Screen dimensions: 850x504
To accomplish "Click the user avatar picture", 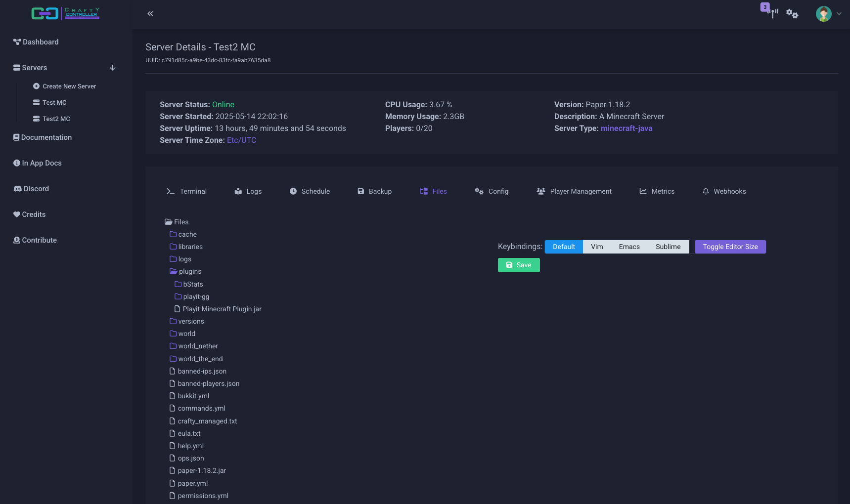I will pos(823,14).
